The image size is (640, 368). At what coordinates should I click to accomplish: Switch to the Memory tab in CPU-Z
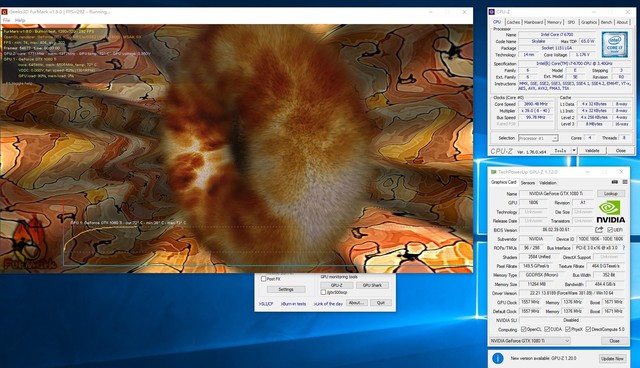pos(554,22)
